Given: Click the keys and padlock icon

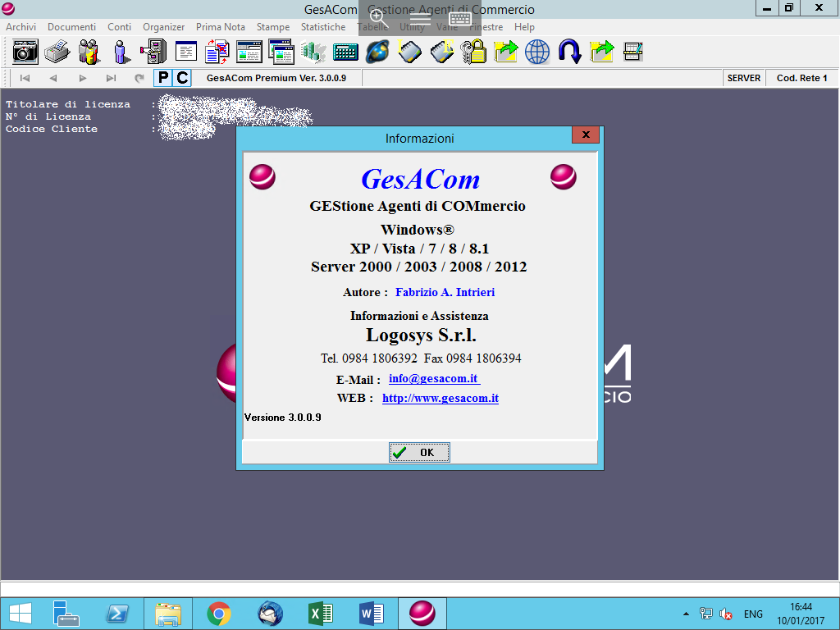Looking at the screenshot, I should [473, 52].
